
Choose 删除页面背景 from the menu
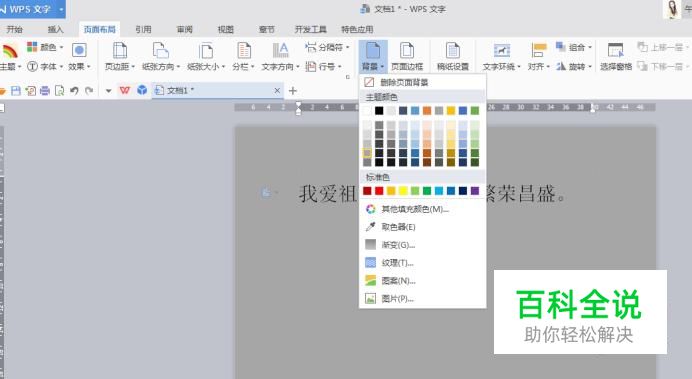click(x=422, y=83)
